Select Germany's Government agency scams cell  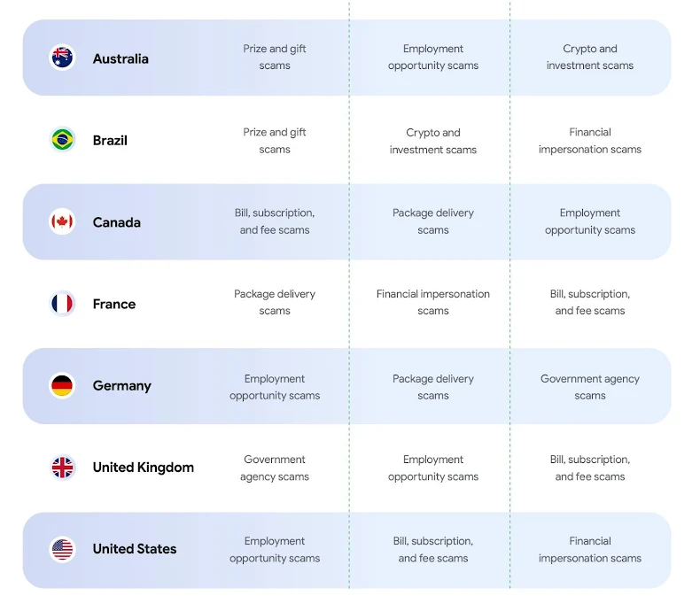click(590, 387)
